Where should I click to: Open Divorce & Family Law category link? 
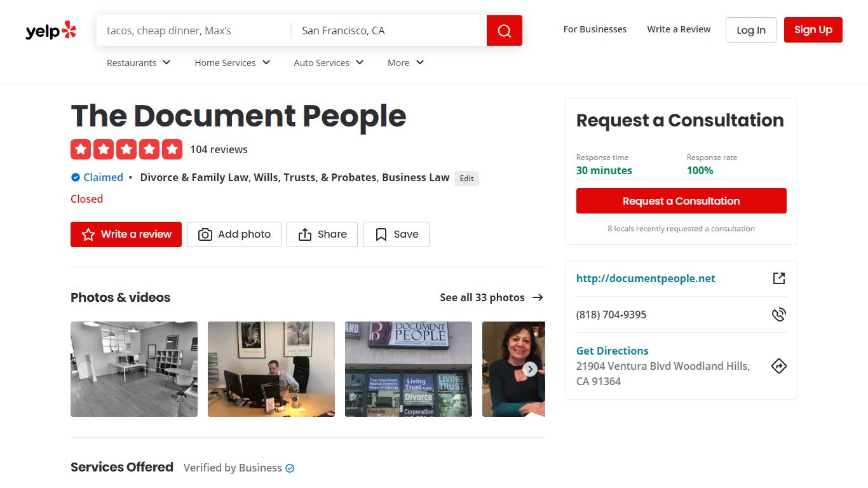click(x=194, y=177)
